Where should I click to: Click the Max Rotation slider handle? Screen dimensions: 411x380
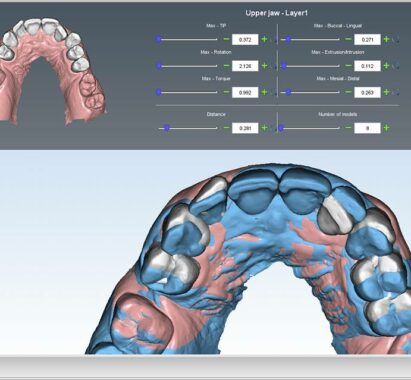pos(159,66)
